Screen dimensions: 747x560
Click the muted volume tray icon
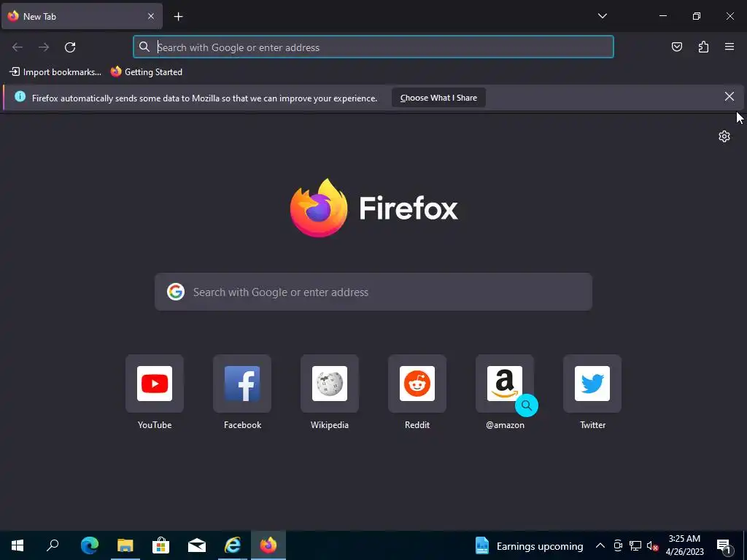[x=652, y=545]
